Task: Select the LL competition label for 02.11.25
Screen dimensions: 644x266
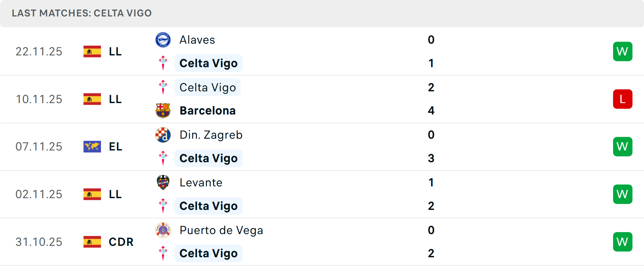Action: [x=115, y=194]
